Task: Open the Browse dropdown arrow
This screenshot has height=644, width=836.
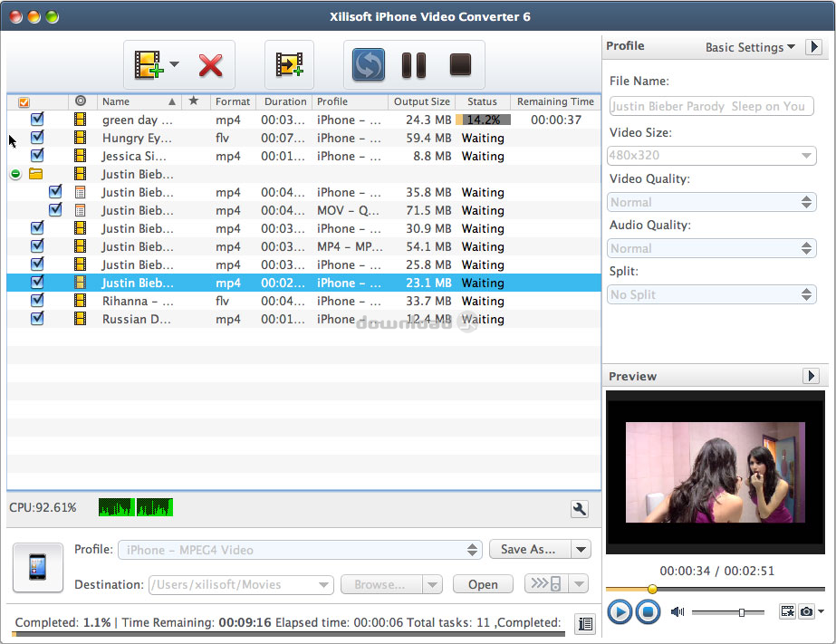Action: tap(432, 584)
